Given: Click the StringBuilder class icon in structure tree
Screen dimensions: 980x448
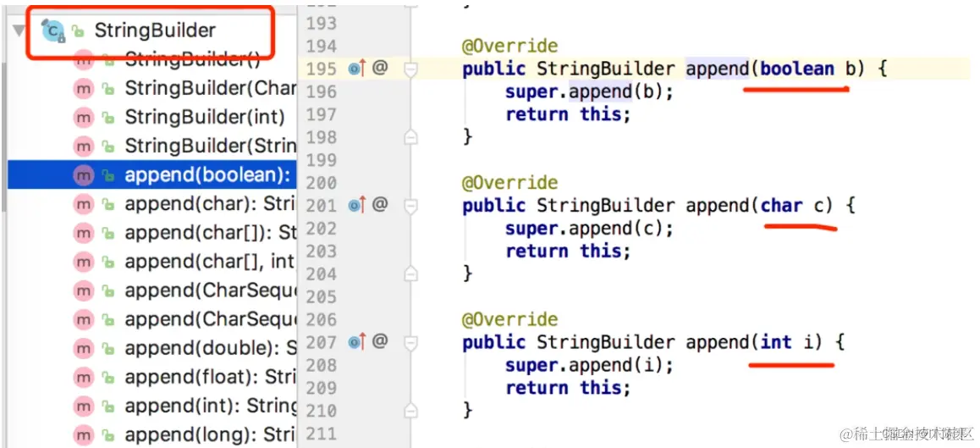Looking at the screenshot, I should click(52, 30).
